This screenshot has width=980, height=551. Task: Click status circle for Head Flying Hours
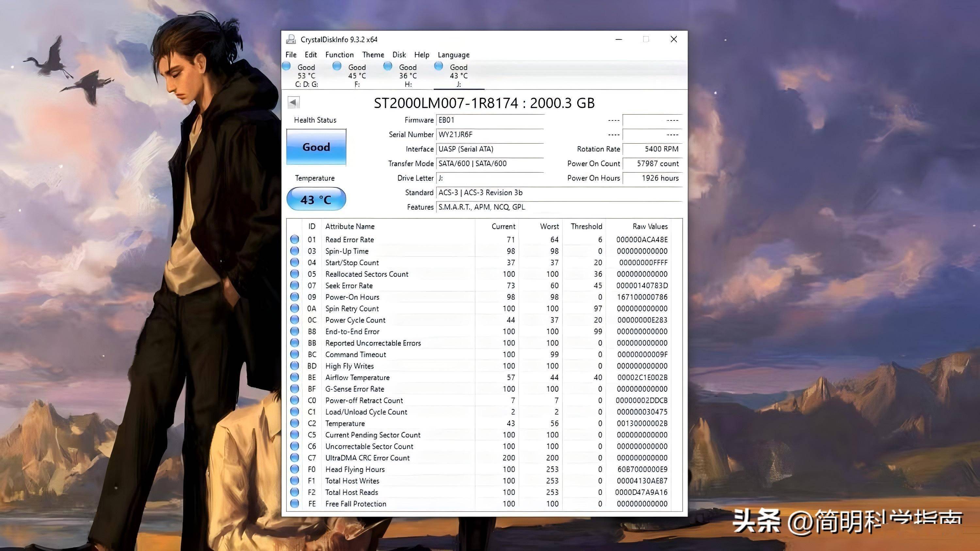point(294,469)
